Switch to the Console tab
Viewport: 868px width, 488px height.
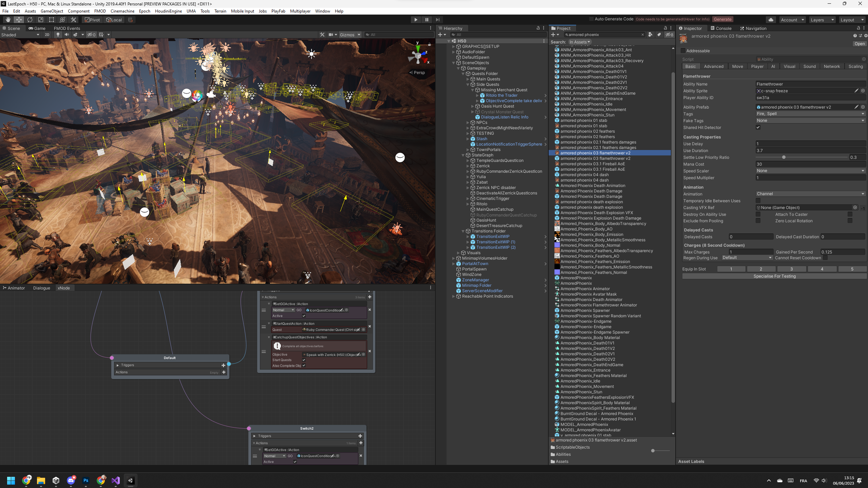coord(721,28)
